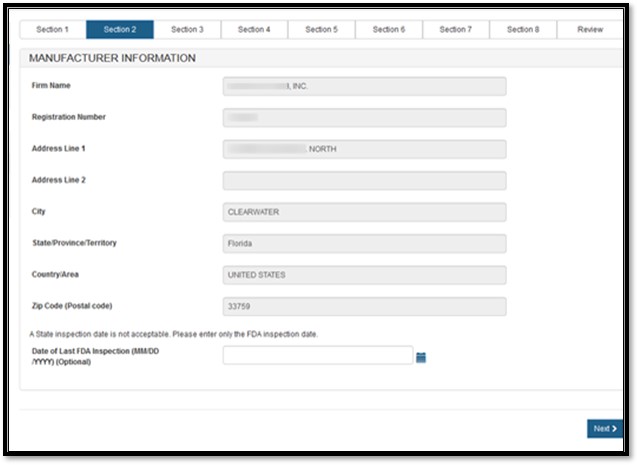
Task: Navigate to Section 6 tab
Action: click(388, 30)
